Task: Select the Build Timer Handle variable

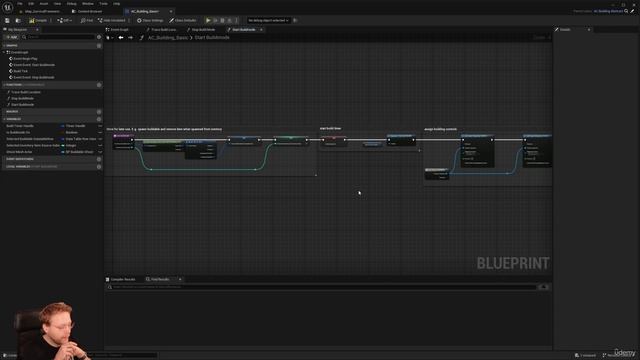Action: click(20, 126)
